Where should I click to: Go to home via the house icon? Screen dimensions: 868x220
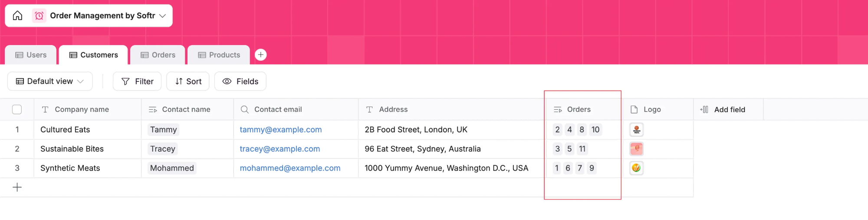pyautogui.click(x=17, y=16)
